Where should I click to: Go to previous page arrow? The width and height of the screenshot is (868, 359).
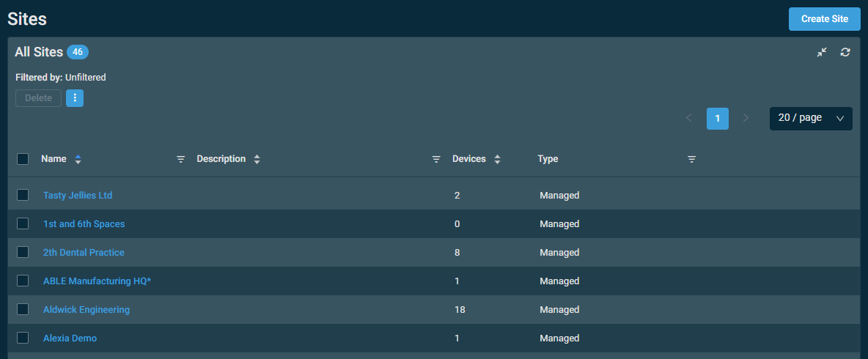(688, 118)
